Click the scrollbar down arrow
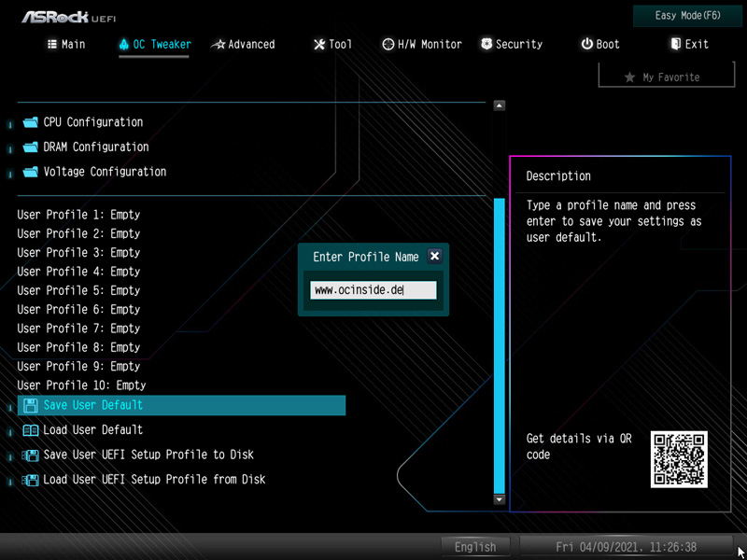Image resolution: width=747 pixels, height=560 pixels. (x=500, y=499)
